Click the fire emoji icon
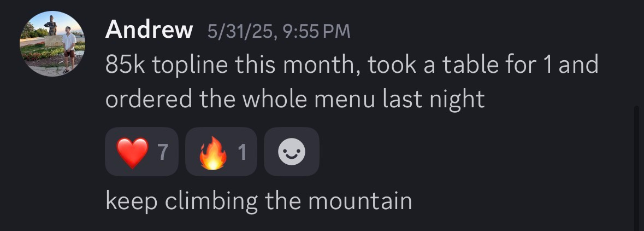 pos(212,152)
